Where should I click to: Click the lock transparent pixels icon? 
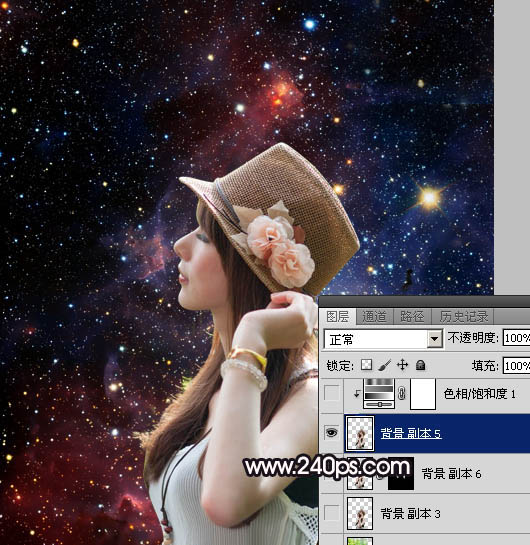tap(366, 365)
